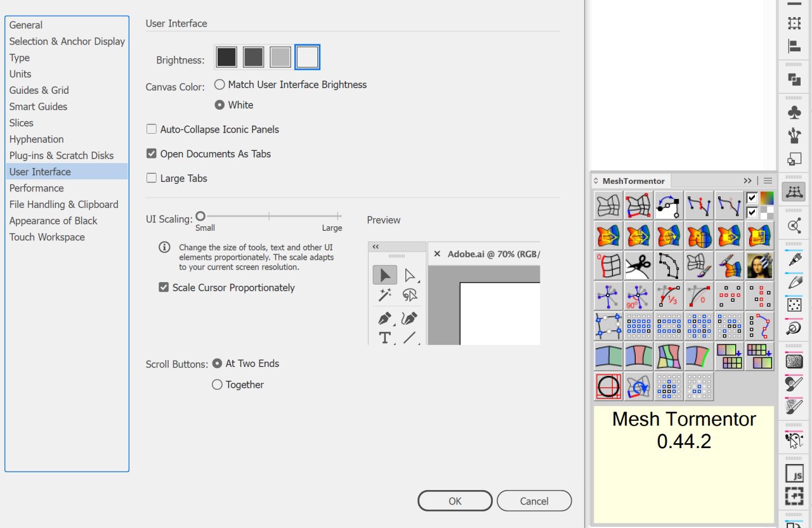This screenshot has width=812, height=528.
Task: Click the multicolored patchwork mesh icon
Action: click(669, 356)
